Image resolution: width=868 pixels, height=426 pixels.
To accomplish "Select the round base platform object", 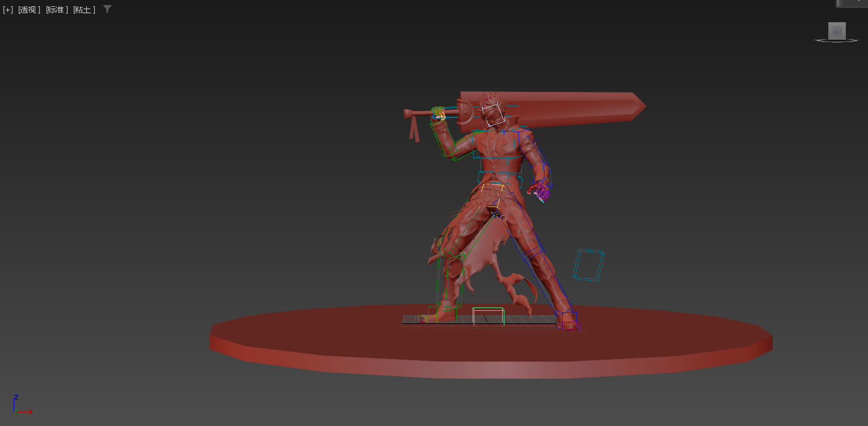I will [x=491, y=340].
